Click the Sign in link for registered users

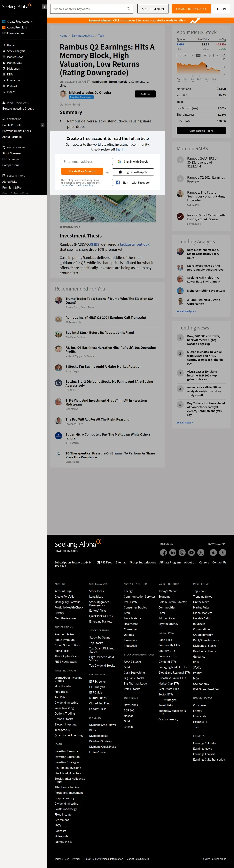point(120,150)
